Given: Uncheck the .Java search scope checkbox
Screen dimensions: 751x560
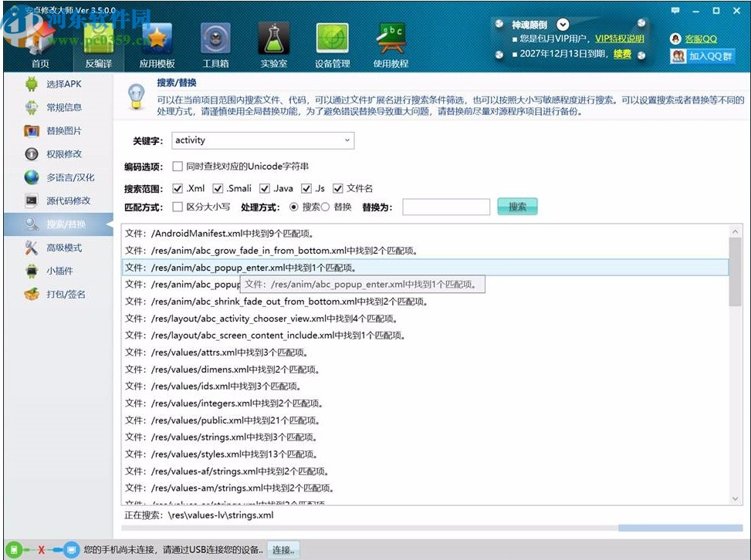Looking at the screenshot, I should click(x=264, y=187).
